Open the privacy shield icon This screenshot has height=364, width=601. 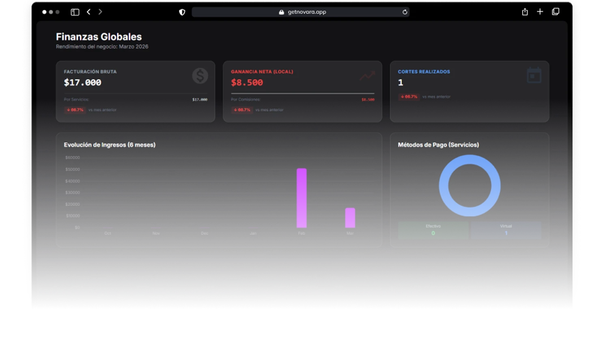182,12
